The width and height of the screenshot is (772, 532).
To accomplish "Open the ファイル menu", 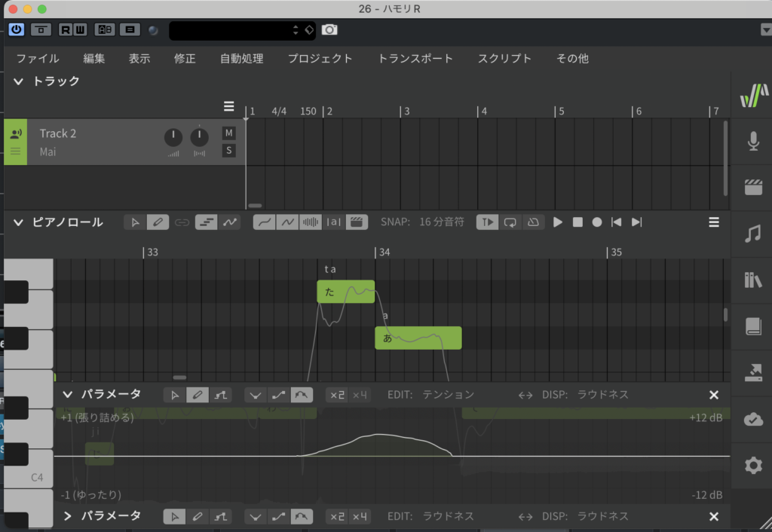I will click(x=38, y=59).
